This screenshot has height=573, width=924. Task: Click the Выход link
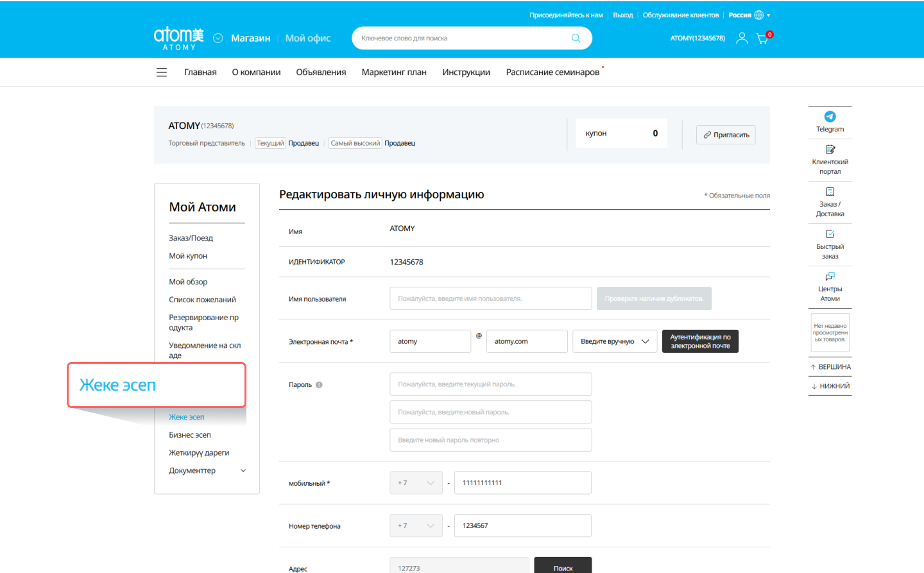(x=623, y=15)
